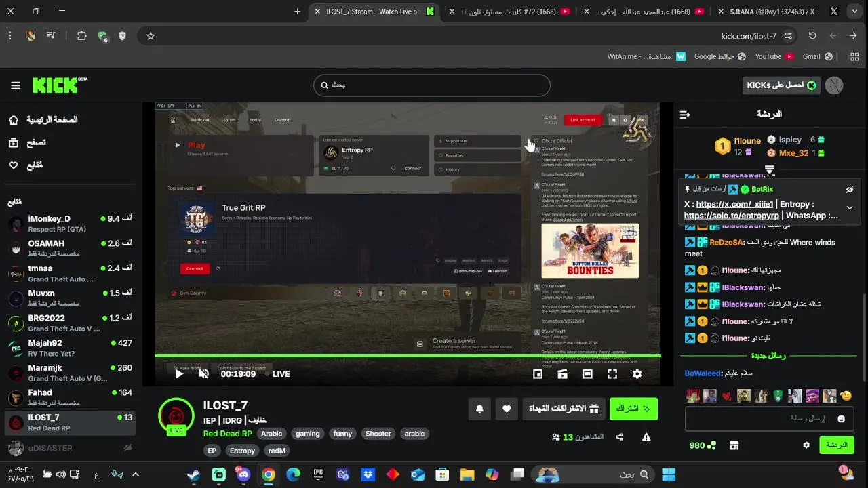This screenshot has height=488, width=868.
Task: Click the new messages divider in chat
Action: pos(768,356)
